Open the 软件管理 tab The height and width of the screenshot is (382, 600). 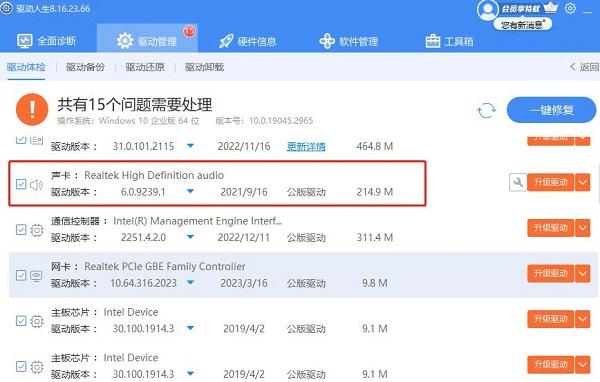pyautogui.click(x=349, y=41)
